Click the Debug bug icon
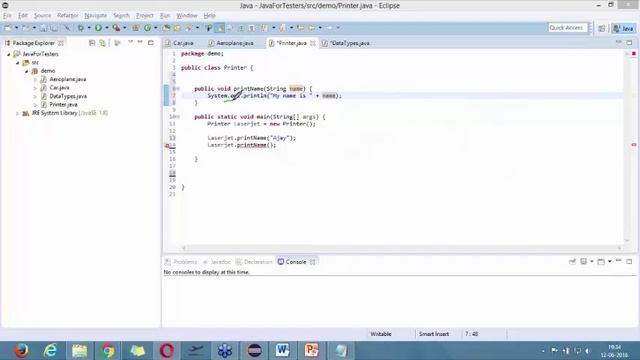Screen dimensions: 640x360 coord(81,28)
